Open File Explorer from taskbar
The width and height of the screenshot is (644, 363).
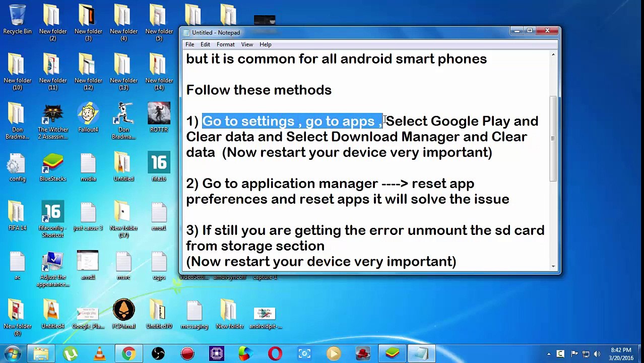click(x=41, y=354)
